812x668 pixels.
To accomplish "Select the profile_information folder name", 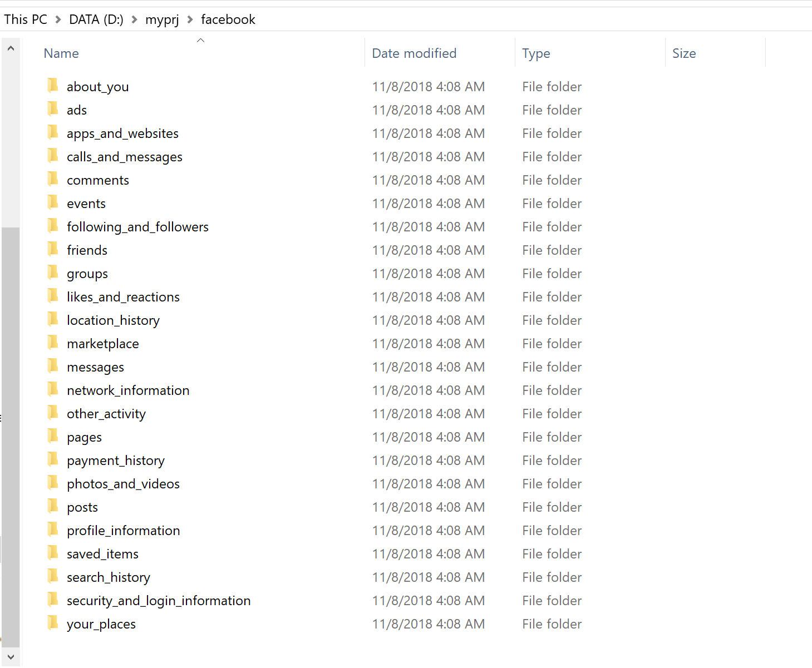I will (x=124, y=531).
